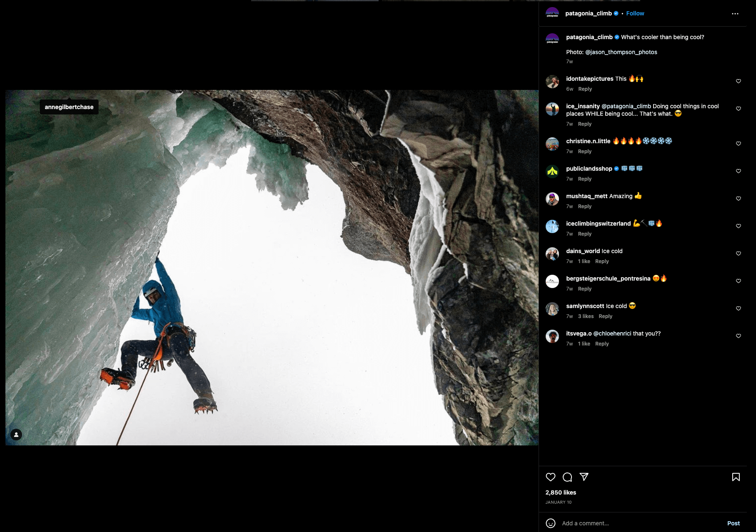Screen dimensions: 756x532
Task: Open patagonia_climb username in caption
Action: pos(589,37)
